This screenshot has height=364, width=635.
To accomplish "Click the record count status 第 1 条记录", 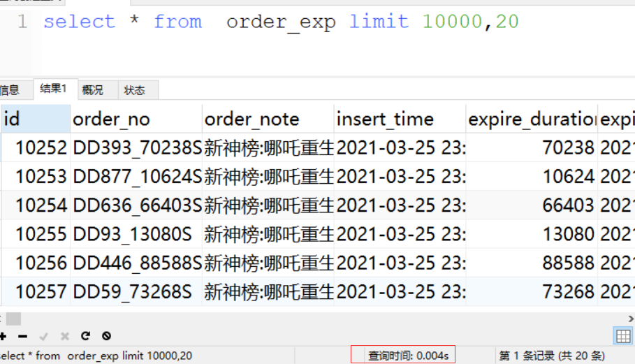I will (x=552, y=356).
